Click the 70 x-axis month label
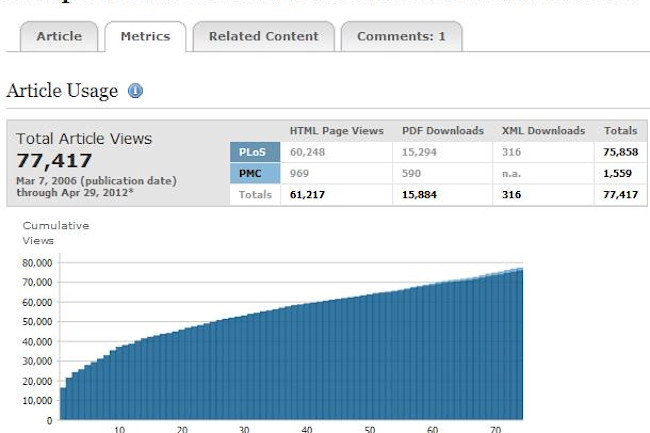Viewport: 650px width, 433px height. click(x=495, y=429)
